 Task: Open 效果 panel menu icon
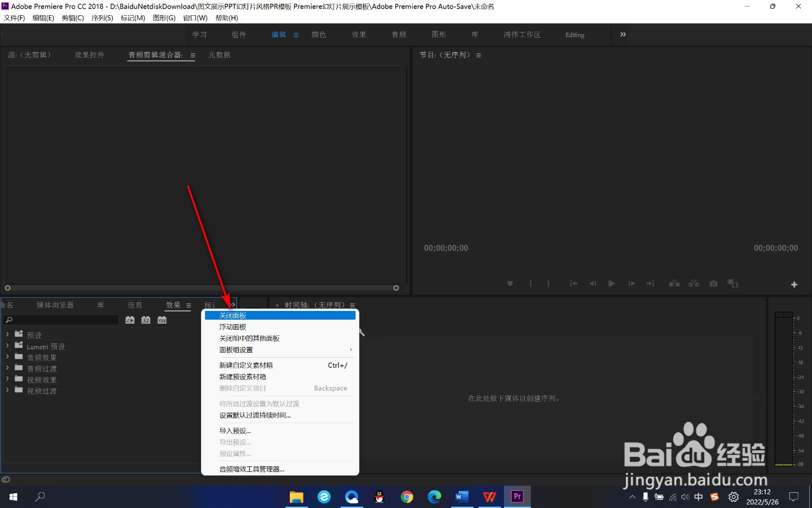(189, 305)
